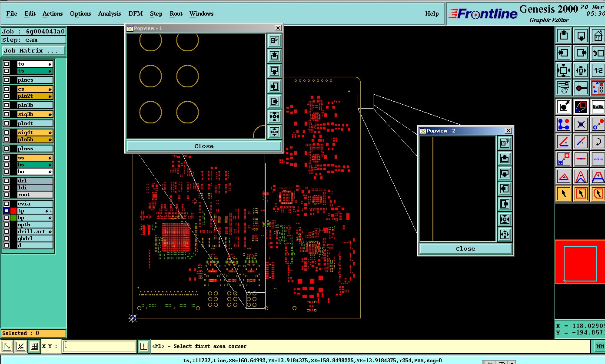This screenshot has height=364, width=605.
Task: Toggle the checkbox for layer sig3b
Action: tap(7, 114)
